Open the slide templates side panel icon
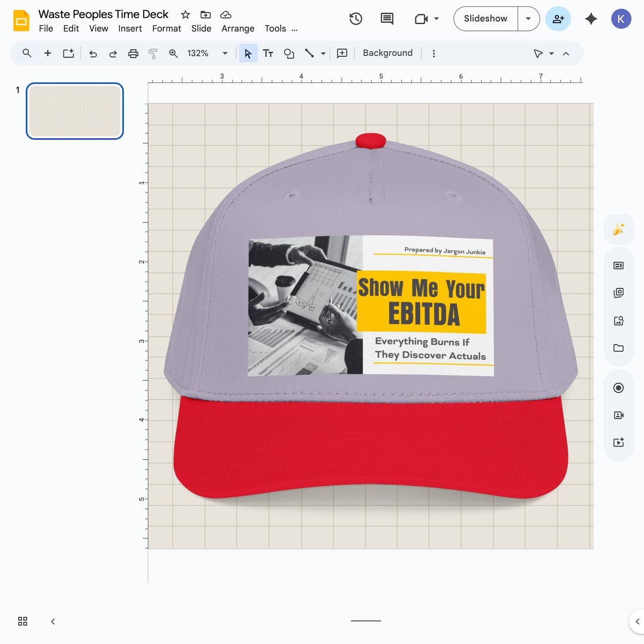The image size is (644, 644). click(619, 266)
